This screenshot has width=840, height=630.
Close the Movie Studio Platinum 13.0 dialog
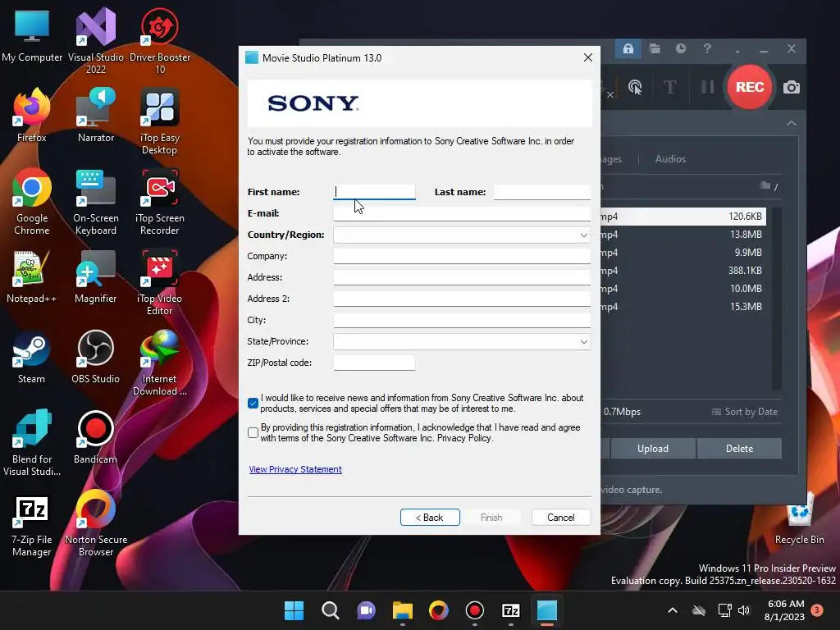(x=587, y=58)
